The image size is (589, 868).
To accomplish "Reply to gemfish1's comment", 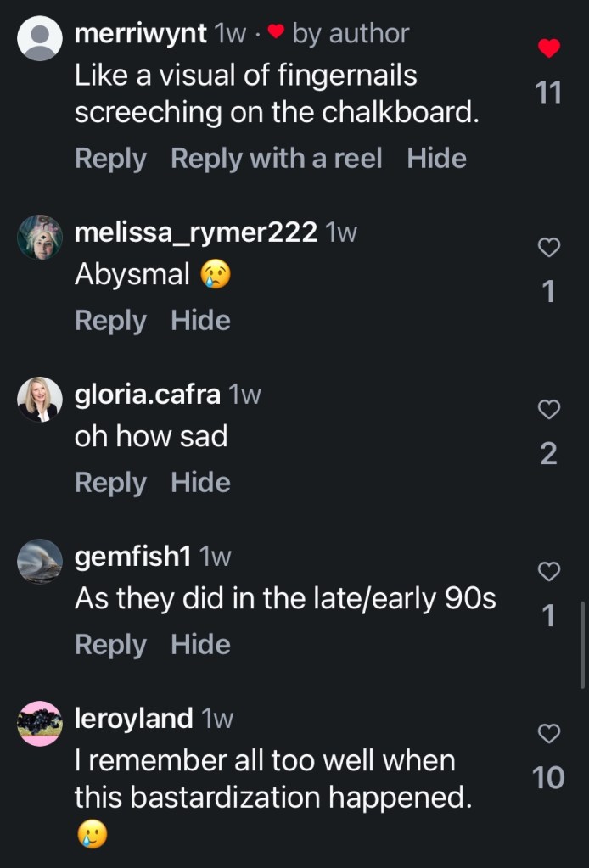I will [x=110, y=645].
